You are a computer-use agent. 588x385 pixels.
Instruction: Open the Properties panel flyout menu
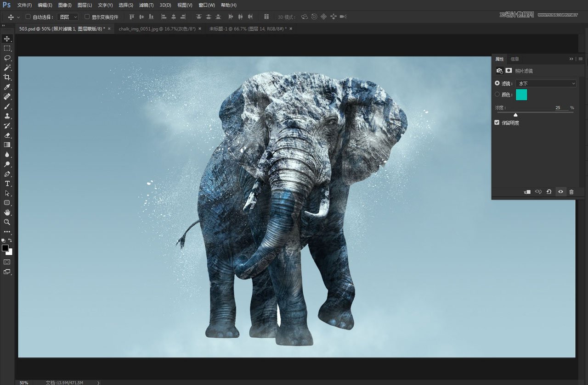(581, 59)
